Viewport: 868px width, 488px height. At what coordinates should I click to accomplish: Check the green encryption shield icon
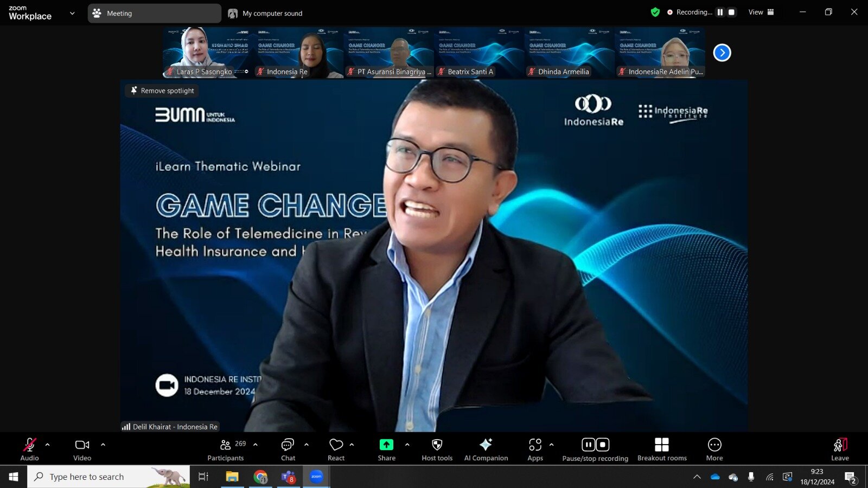pos(655,12)
